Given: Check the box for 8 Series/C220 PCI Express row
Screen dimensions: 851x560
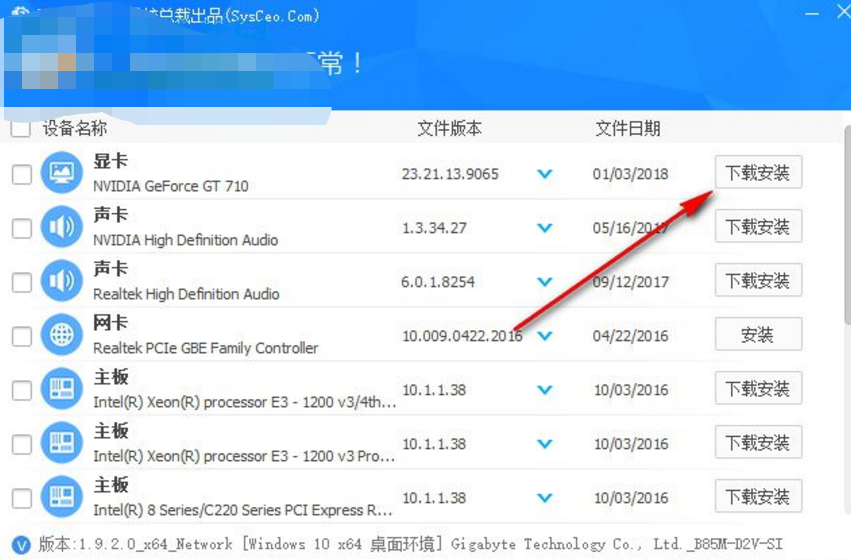Looking at the screenshot, I should (22, 498).
